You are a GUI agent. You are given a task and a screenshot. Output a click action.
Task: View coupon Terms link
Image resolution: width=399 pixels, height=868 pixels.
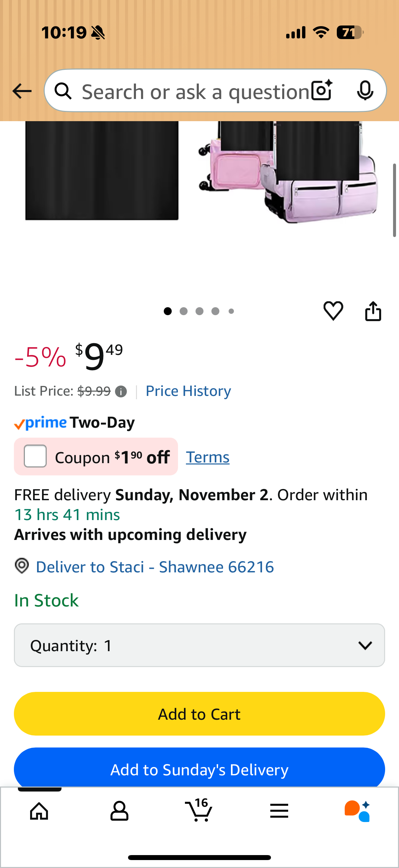[208, 457]
